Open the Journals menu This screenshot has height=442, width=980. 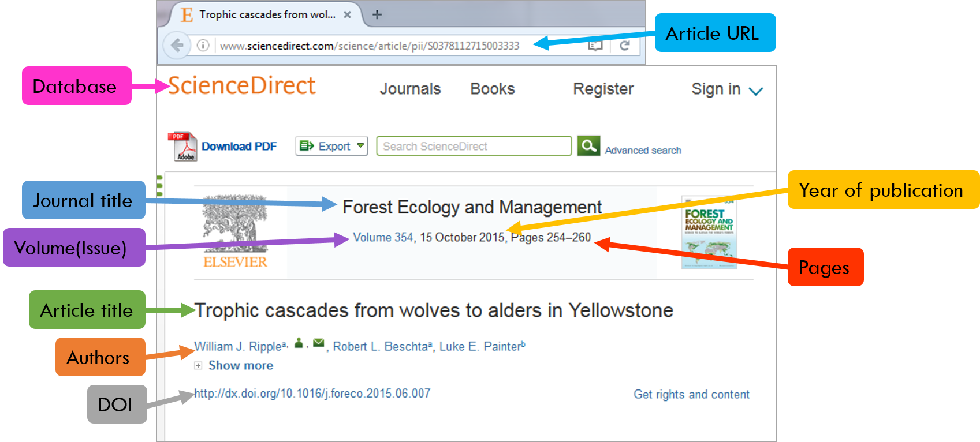pyautogui.click(x=410, y=89)
